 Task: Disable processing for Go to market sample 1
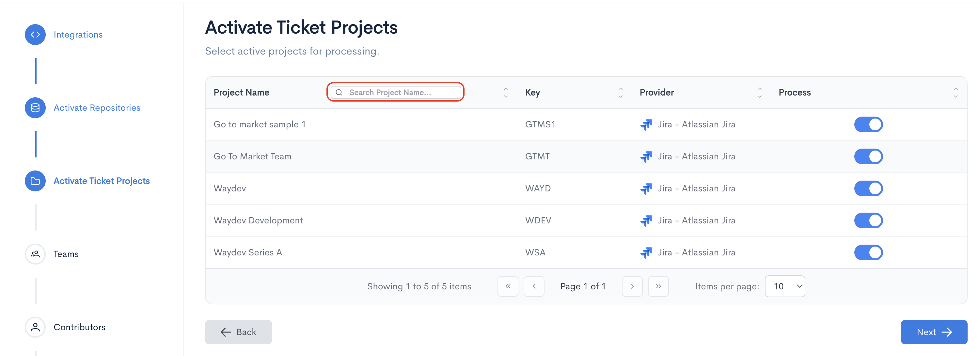click(868, 124)
